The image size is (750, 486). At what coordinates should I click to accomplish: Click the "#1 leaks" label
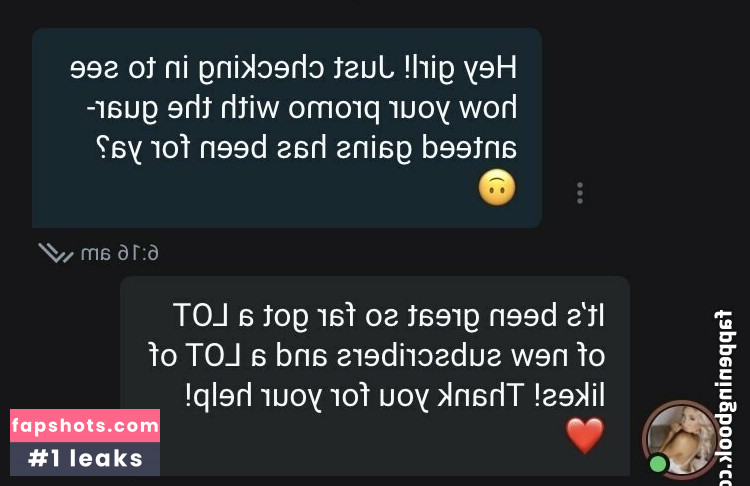click(85, 459)
